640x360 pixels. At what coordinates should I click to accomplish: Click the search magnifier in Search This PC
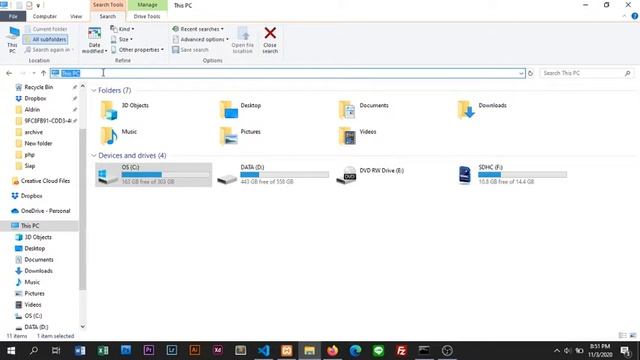tap(627, 73)
